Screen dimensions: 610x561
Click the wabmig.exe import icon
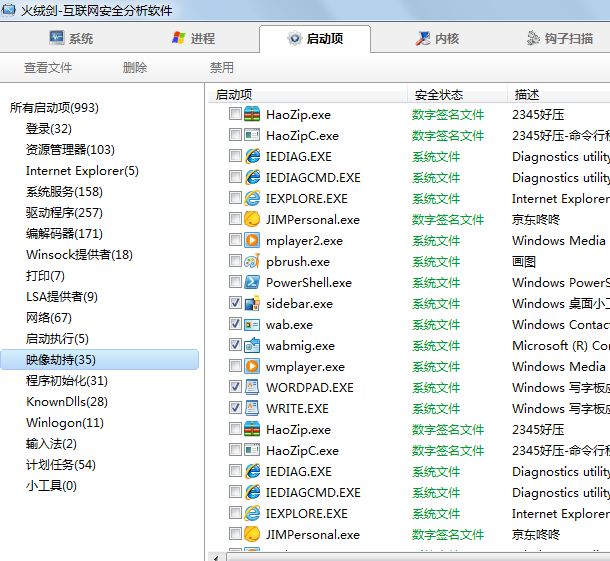click(252, 345)
